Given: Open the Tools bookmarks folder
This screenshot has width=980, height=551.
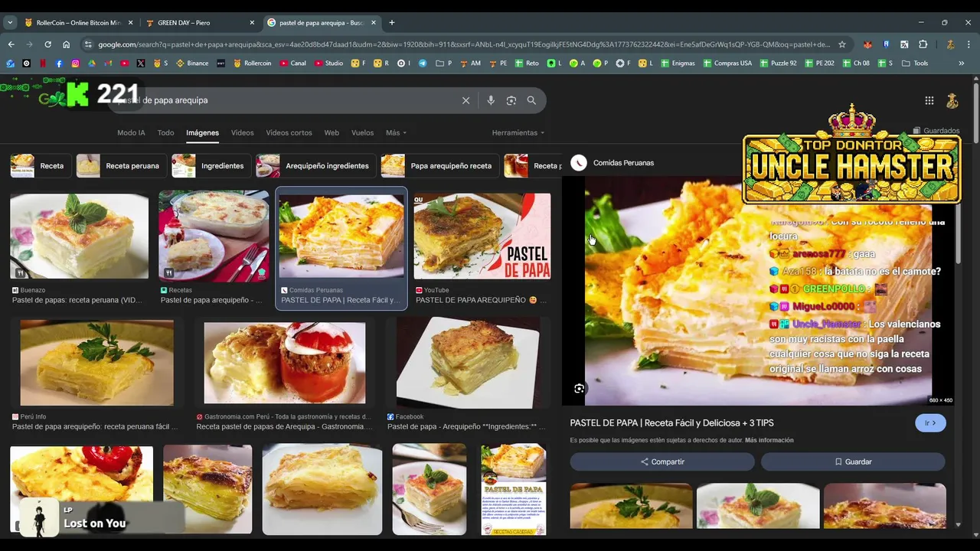Looking at the screenshot, I should click(915, 64).
